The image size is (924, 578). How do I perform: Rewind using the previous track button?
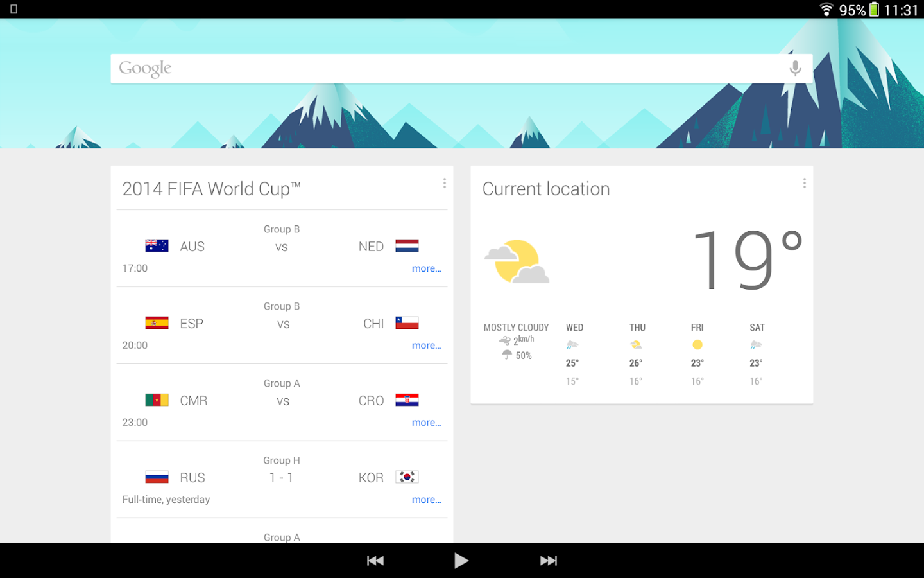(x=375, y=560)
